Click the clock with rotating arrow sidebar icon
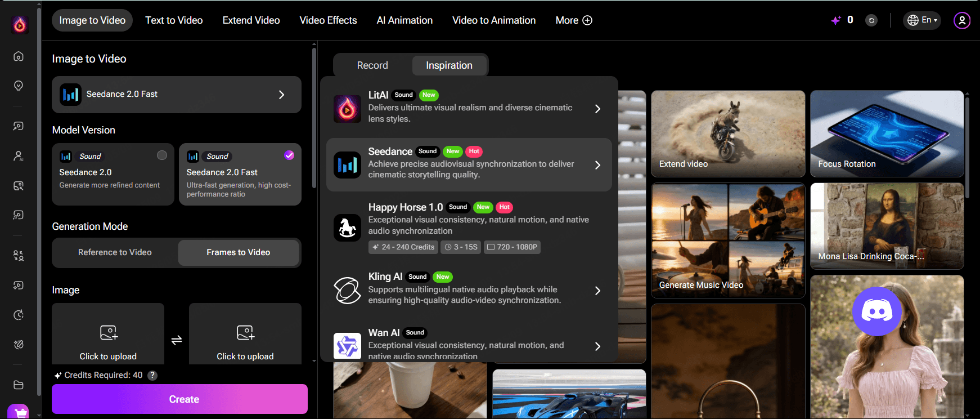This screenshot has height=419, width=980. 19,315
